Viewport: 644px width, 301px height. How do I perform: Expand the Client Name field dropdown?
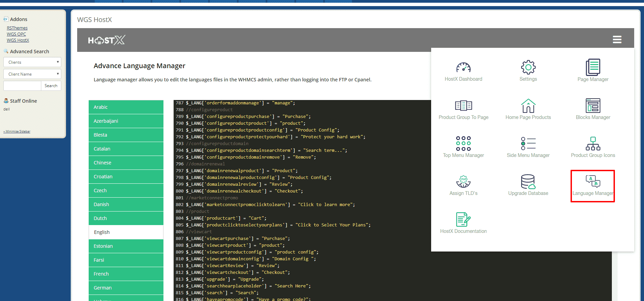32,74
